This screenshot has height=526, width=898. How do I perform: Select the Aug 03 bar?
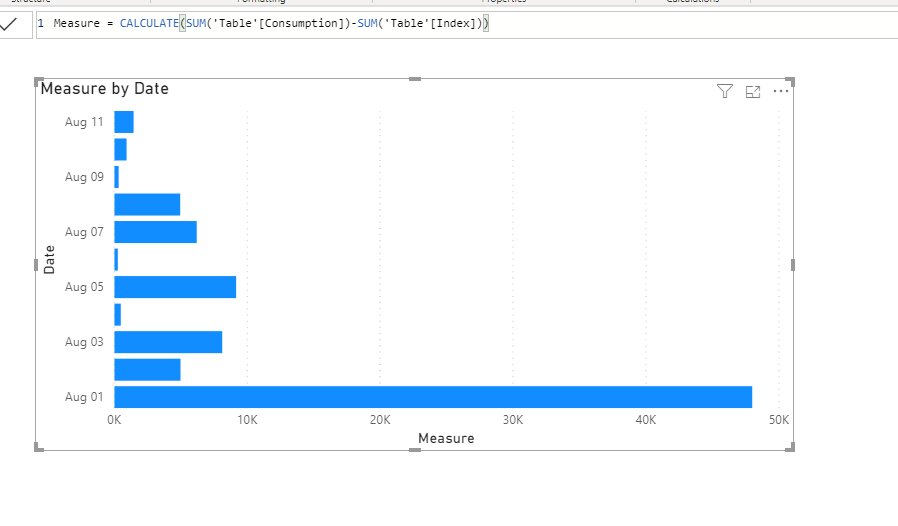pos(168,342)
